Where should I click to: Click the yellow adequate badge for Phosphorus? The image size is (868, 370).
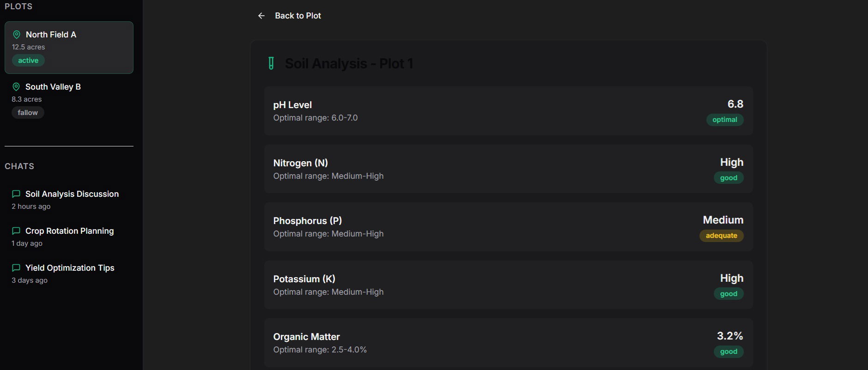[722, 236]
